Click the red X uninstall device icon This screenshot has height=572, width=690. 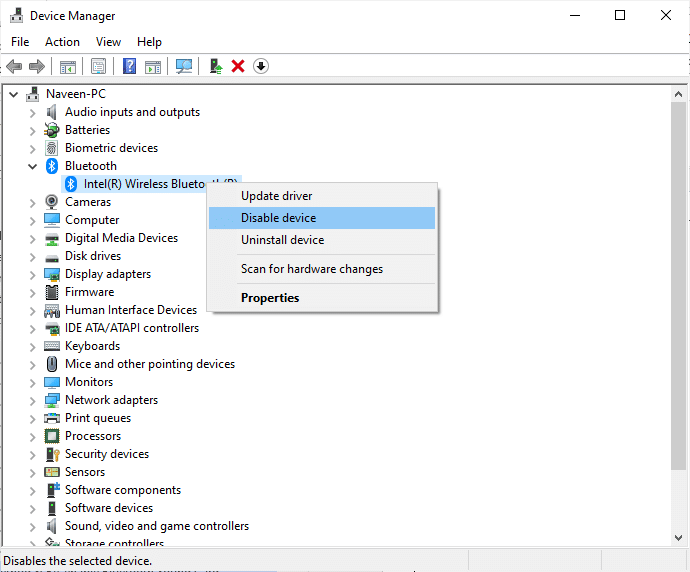(x=238, y=66)
